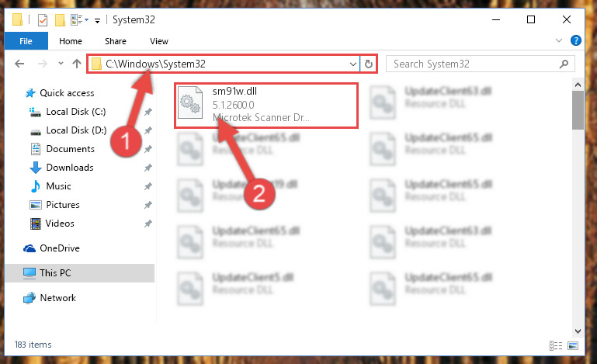Screen dimensions: 597x364
Task: Toggle pin beside Local Disk (C:)
Action: coord(148,112)
